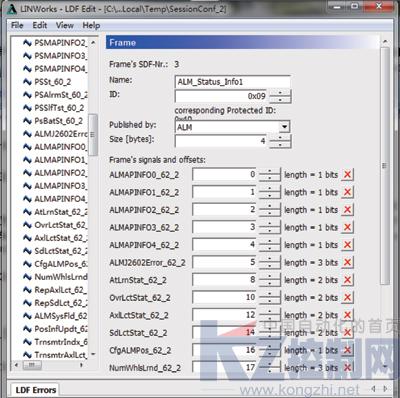400x398 pixels.
Task: Click the frame Name input field
Action: 232,82
